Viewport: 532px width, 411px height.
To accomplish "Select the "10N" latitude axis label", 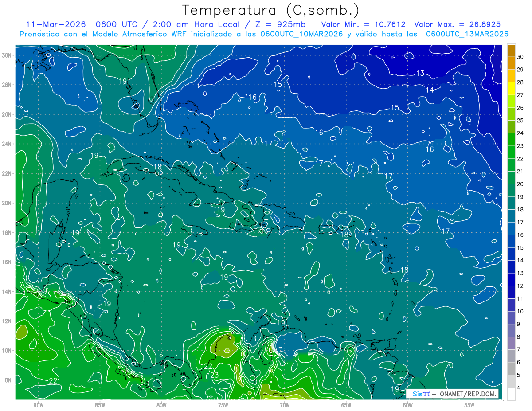I will click(8, 351).
